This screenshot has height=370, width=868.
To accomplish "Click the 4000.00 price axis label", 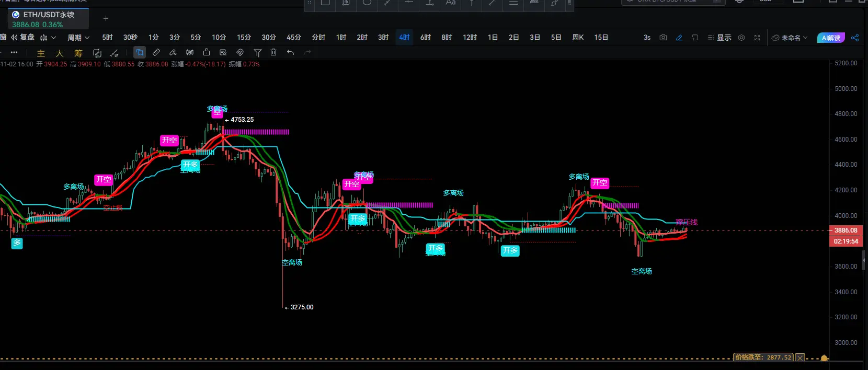I will pyautogui.click(x=846, y=215).
